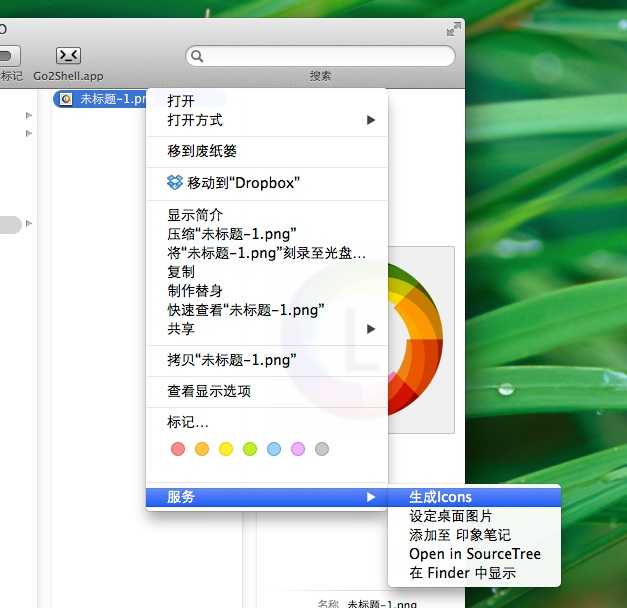This screenshot has height=608, width=627.
Task: Apply the gray tag color
Action: pyautogui.click(x=322, y=449)
